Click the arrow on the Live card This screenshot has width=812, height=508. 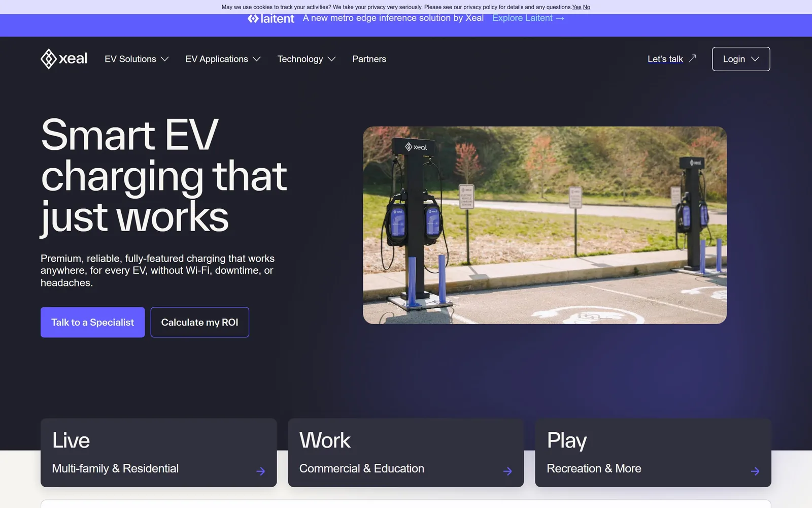tap(261, 471)
